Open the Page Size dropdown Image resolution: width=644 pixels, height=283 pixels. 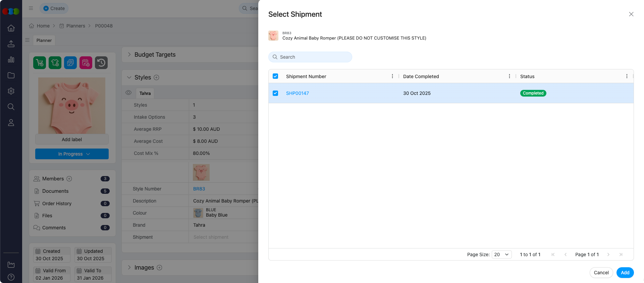(x=501, y=254)
